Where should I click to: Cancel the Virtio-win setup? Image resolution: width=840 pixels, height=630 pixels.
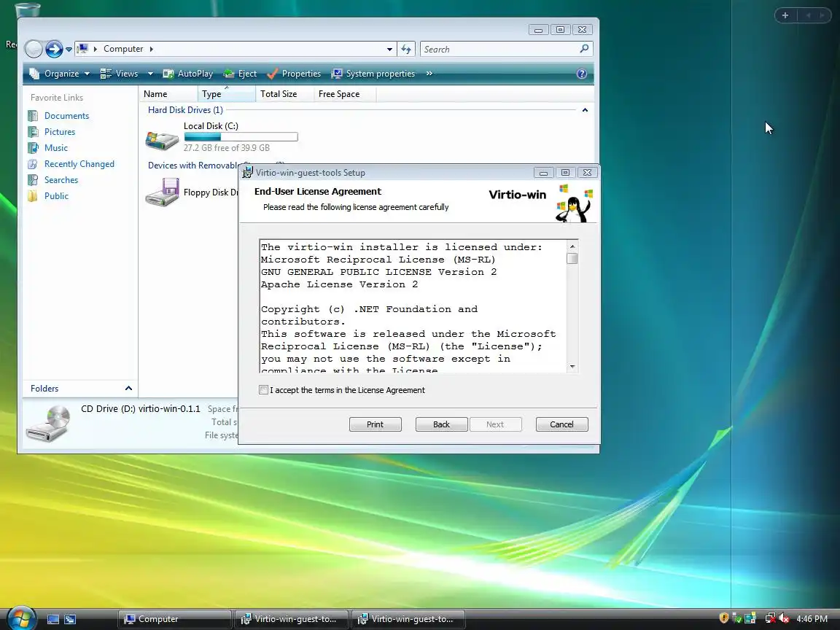[561, 424]
